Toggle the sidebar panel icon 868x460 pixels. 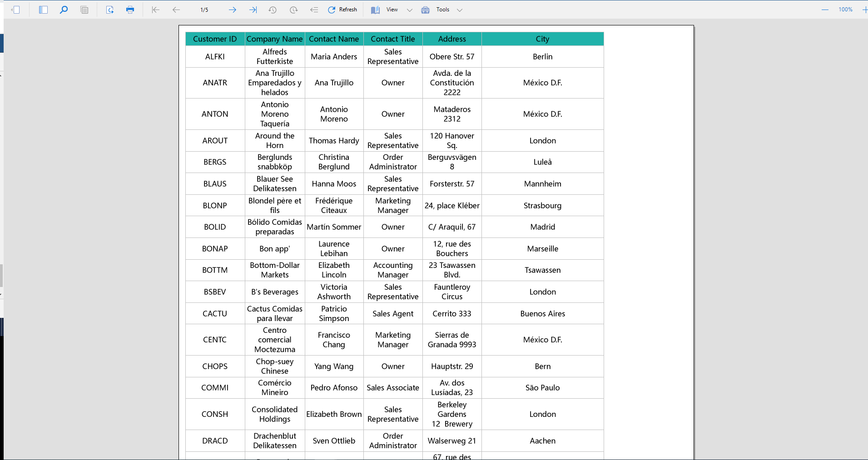43,10
